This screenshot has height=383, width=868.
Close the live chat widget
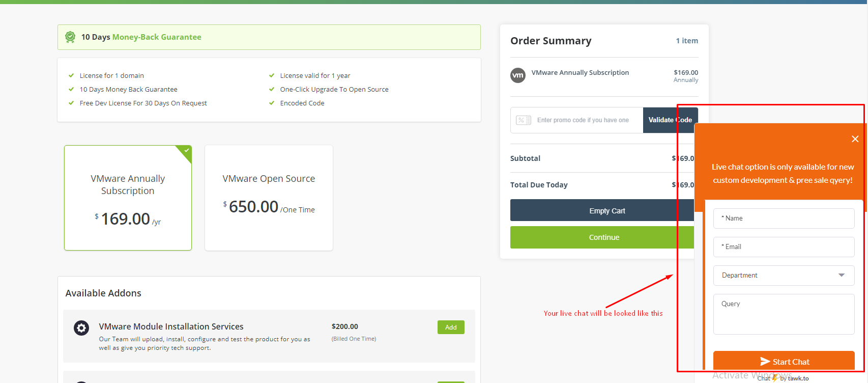point(855,139)
